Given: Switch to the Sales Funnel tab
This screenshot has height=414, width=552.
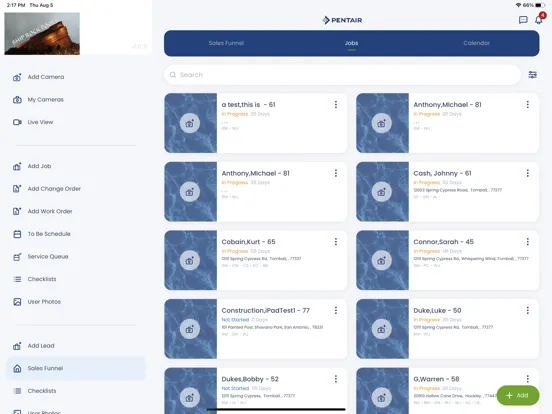Looking at the screenshot, I should tap(226, 43).
